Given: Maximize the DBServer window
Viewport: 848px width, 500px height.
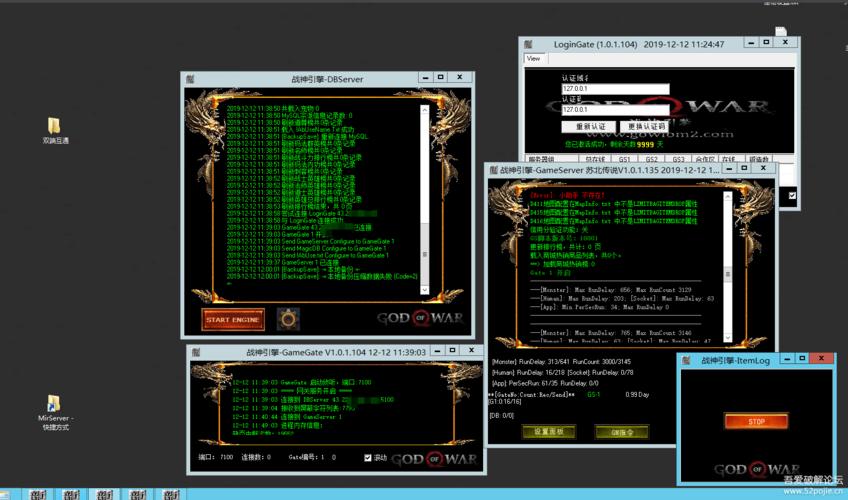Looking at the screenshot, I should tap(441, 77).
